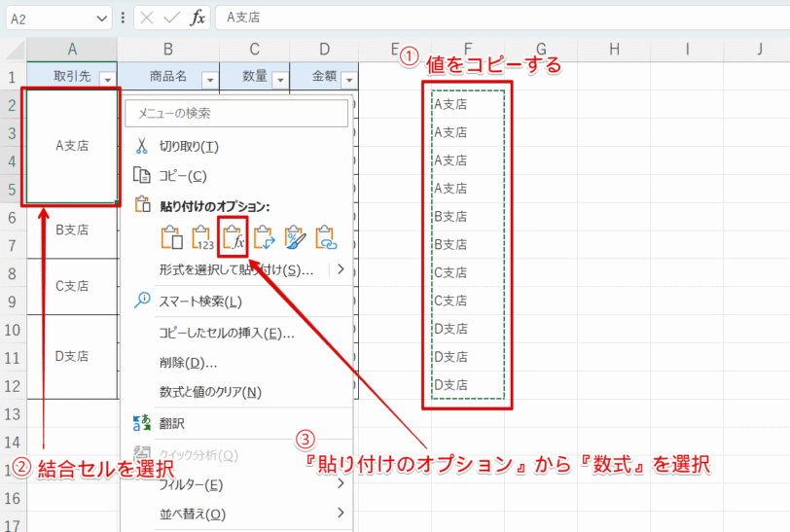Open 形式を選択して貼り付け(S)... menu entry
Screen dimensions: 790x532
click(x=236, y=270)
